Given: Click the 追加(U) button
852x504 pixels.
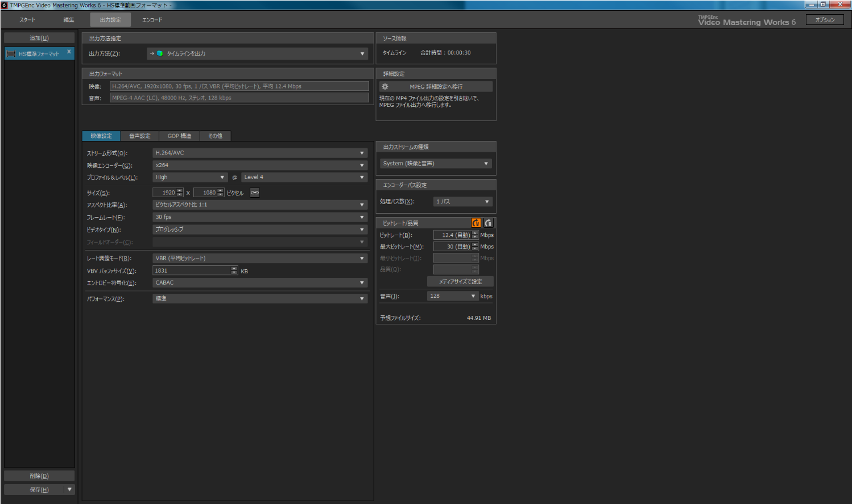Looking at the screenshot, I should coord(39,38).
